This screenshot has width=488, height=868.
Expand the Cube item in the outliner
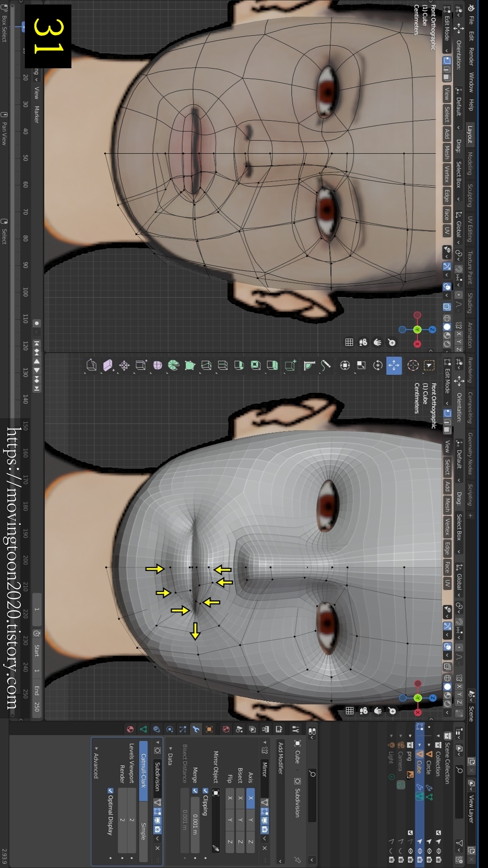coord(419,745)
